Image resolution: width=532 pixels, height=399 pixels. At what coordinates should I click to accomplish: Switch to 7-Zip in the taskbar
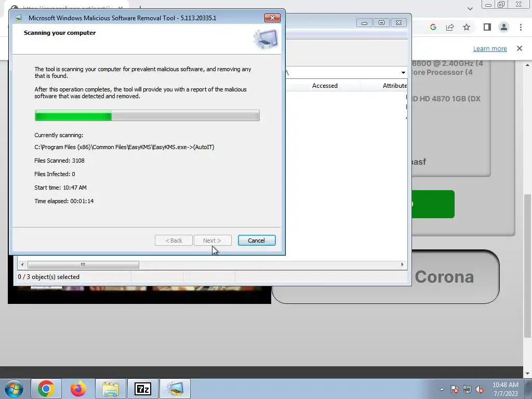click(x=143, y=389)
